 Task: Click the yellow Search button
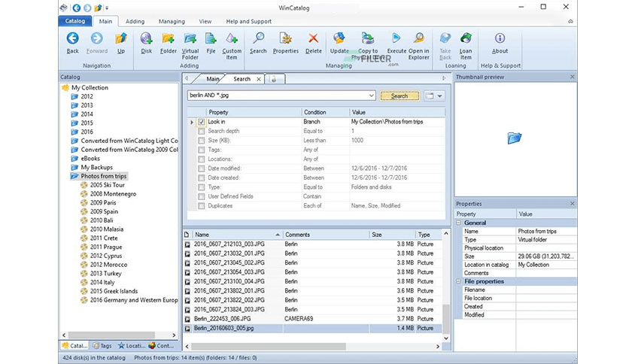click(x=400, y=96)
